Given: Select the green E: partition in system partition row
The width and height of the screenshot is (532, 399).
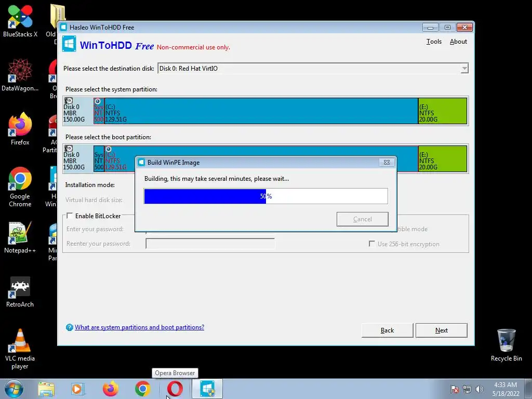Looking at the screenshot, I should point(443,111).
